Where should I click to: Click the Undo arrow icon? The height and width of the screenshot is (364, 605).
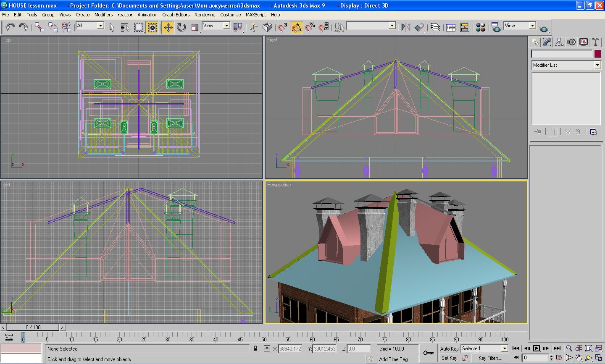(10, 27)
